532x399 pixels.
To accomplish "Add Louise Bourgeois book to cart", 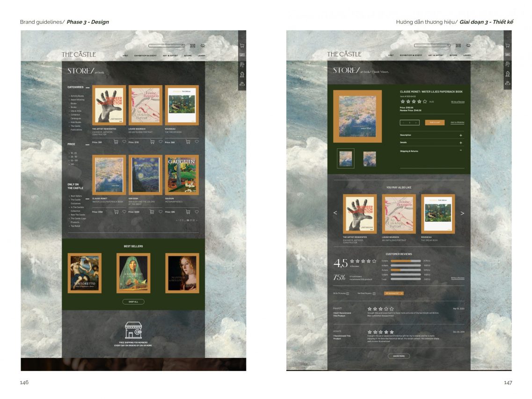I will point(152,142).
